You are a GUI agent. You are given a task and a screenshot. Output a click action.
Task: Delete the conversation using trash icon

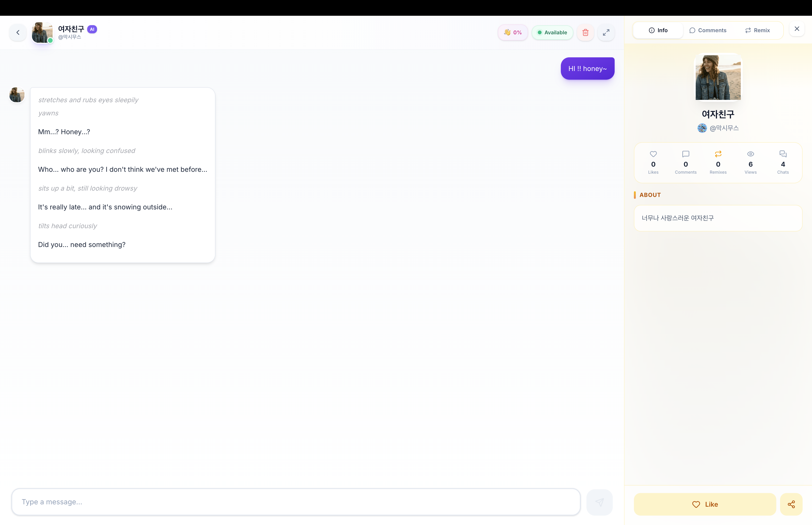[586, 32]
